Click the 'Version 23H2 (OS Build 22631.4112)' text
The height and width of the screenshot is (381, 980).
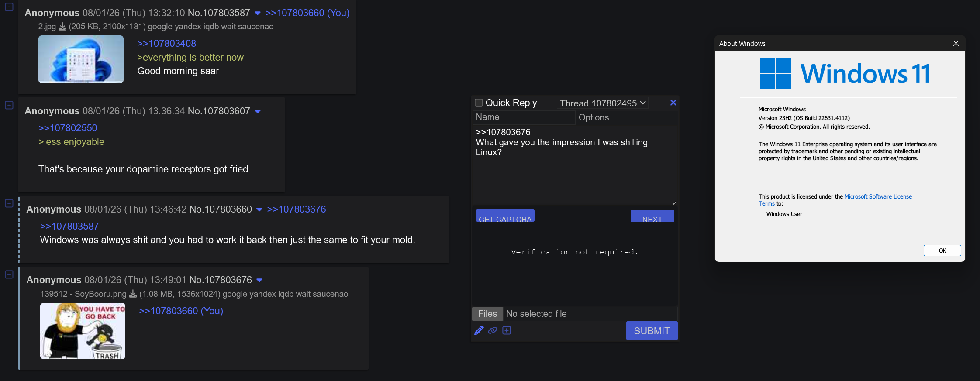pos(804,118)
